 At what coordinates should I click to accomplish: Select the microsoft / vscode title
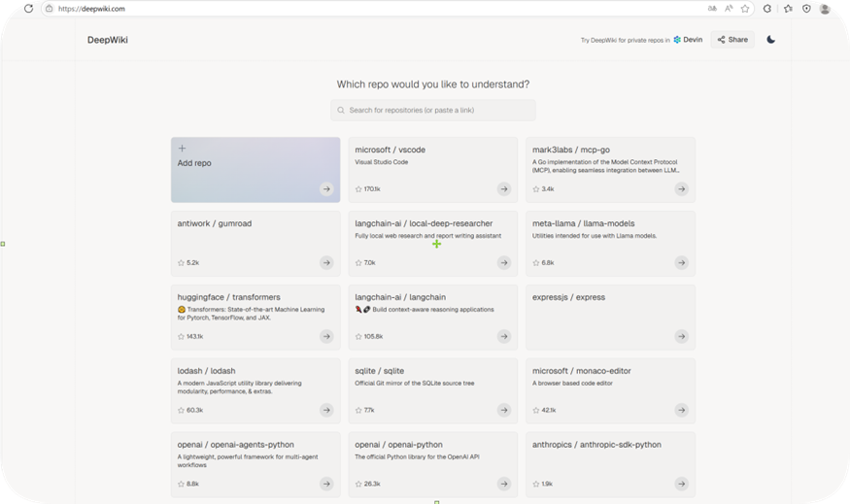(x=390, y=150)
